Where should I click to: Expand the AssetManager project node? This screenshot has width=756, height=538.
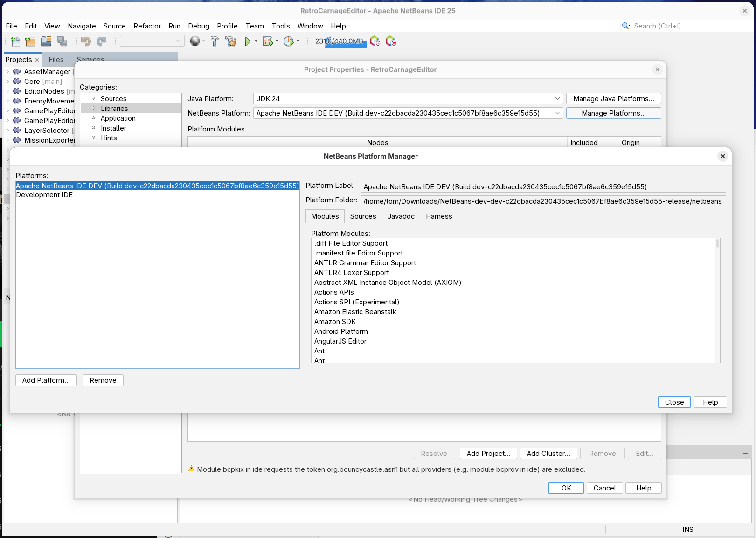pos(7,72)
